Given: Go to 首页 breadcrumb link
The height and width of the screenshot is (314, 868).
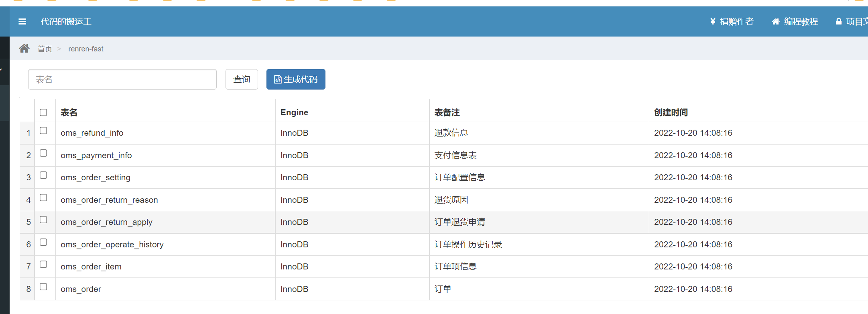Looking at the screenshot, I should (x=45, y=49).
